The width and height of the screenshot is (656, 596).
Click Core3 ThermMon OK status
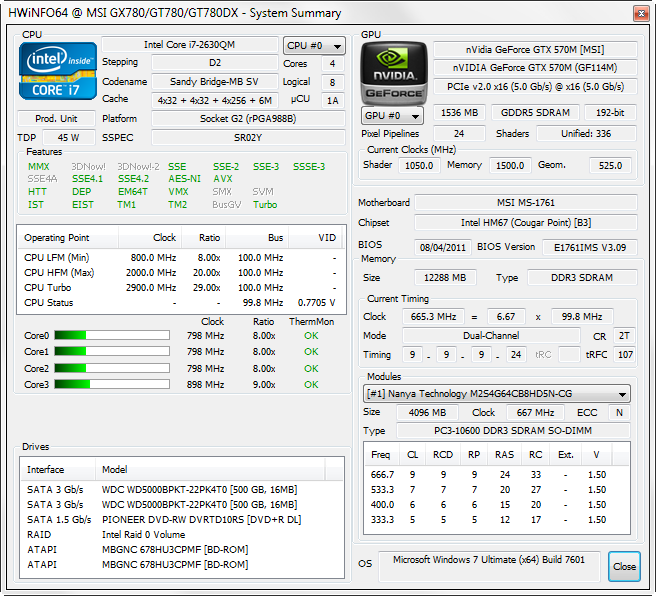tap(311, 384)
